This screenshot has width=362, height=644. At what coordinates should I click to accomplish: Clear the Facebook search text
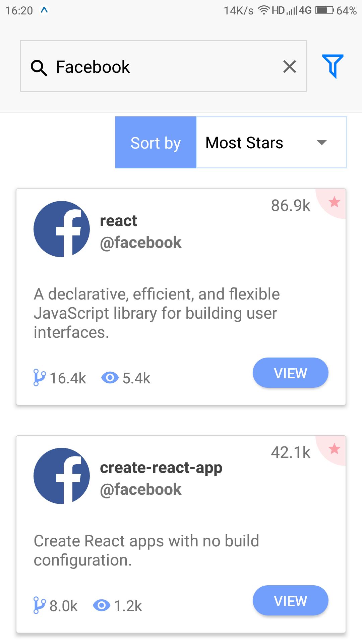click(x=290, y=66)
